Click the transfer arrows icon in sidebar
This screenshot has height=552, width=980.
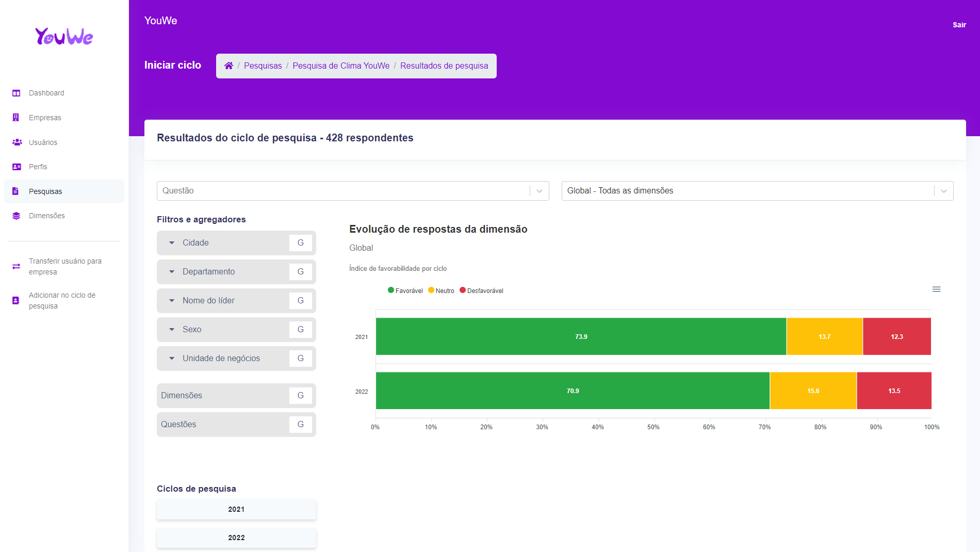17,267
